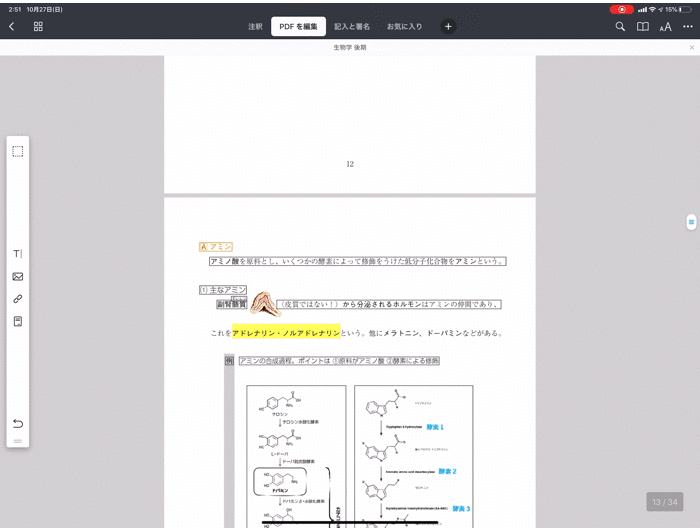The height and width of the screenshot is (530, 700).
Task: Select the （皮質ではない！）から分泌される sentence box
Action: pyautogui.click(x=389, y=305)
